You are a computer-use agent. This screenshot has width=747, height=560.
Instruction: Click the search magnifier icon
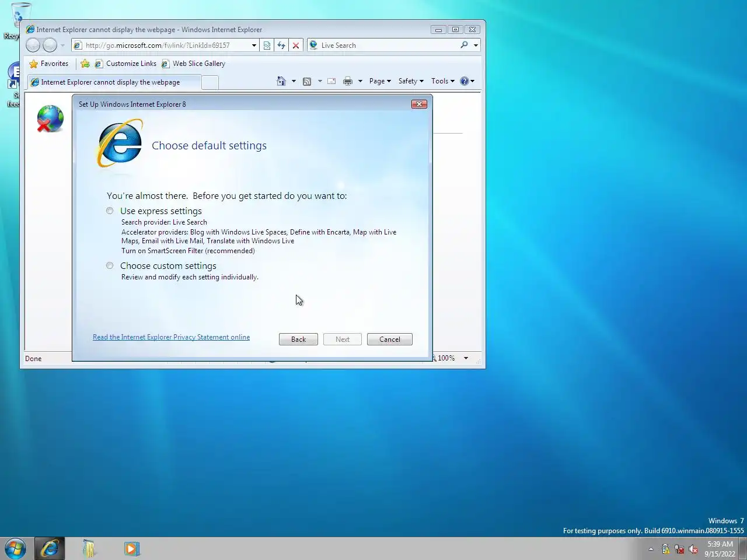tap(464, 45)
